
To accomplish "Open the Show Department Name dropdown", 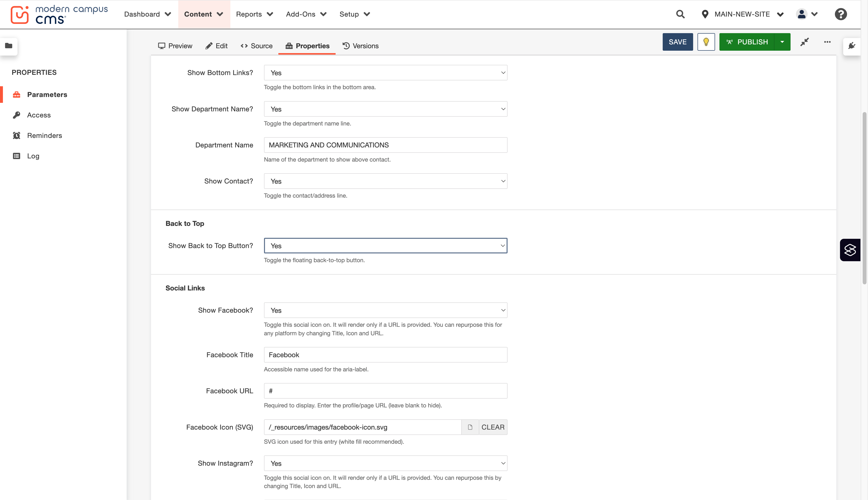I will pyautogui.click(x=386, y=109).
